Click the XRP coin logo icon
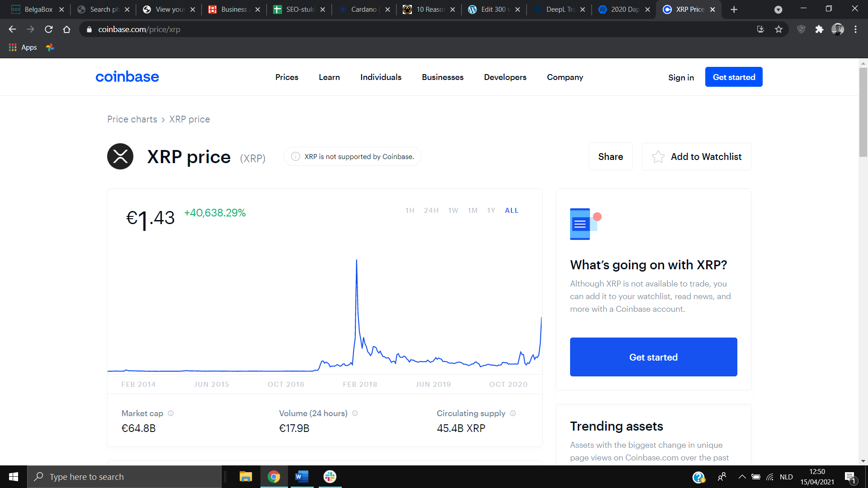Screen dimensions: 868x488 point(120,156)
